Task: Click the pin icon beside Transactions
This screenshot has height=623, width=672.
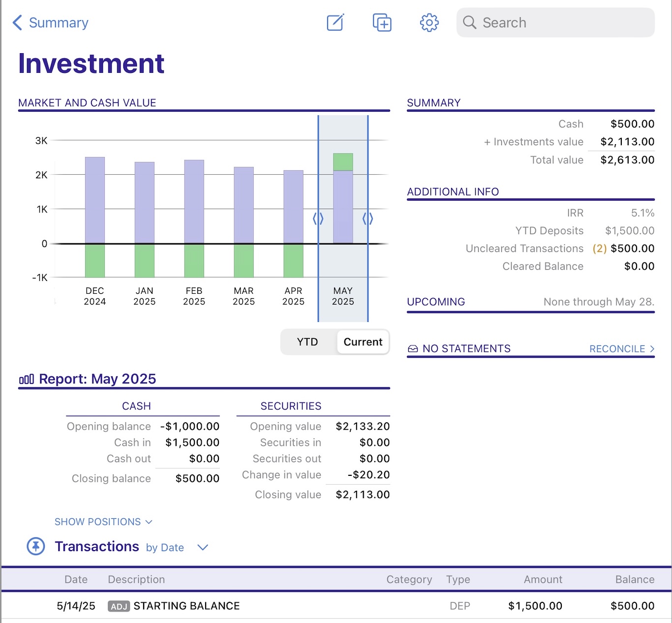Action: (x=36, y=546)
